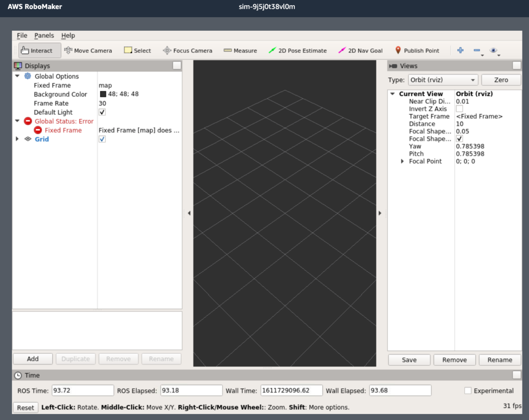The width and height of the screenshot is (529, 420).
Task: Click the Views panel camera icon
Action: click(393, 66)
